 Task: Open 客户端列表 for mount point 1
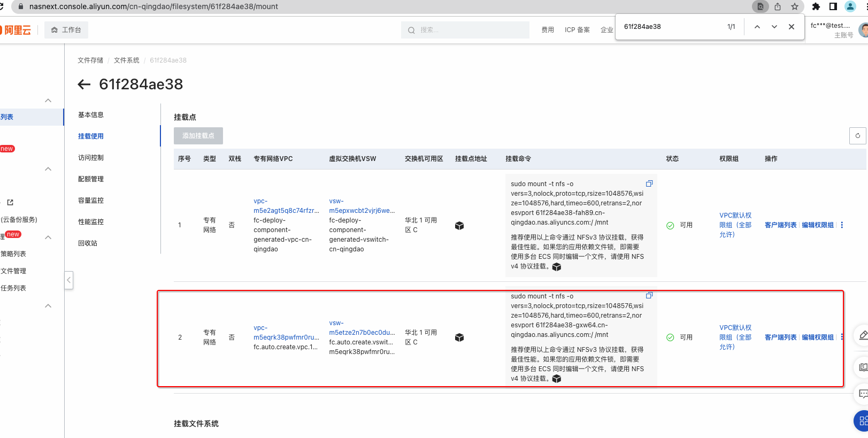click(780, 225)
